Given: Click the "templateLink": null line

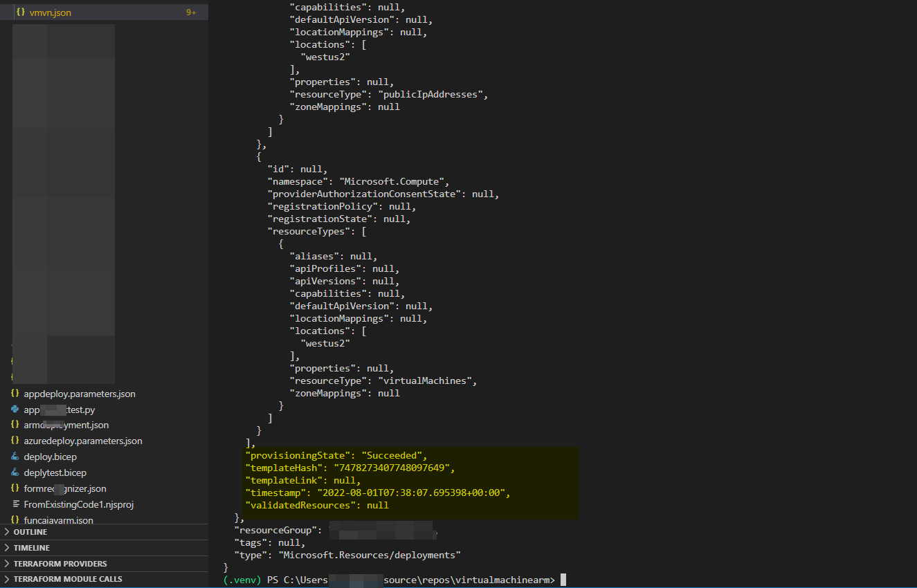Looking at the screenshot, I should (303, 481).
